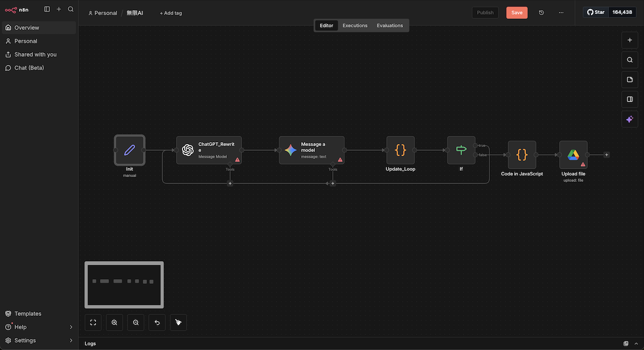Click the zoom to fit canvas icon
Screen dimensions: 644x350
pyautogui.click(x=93, y=323)
